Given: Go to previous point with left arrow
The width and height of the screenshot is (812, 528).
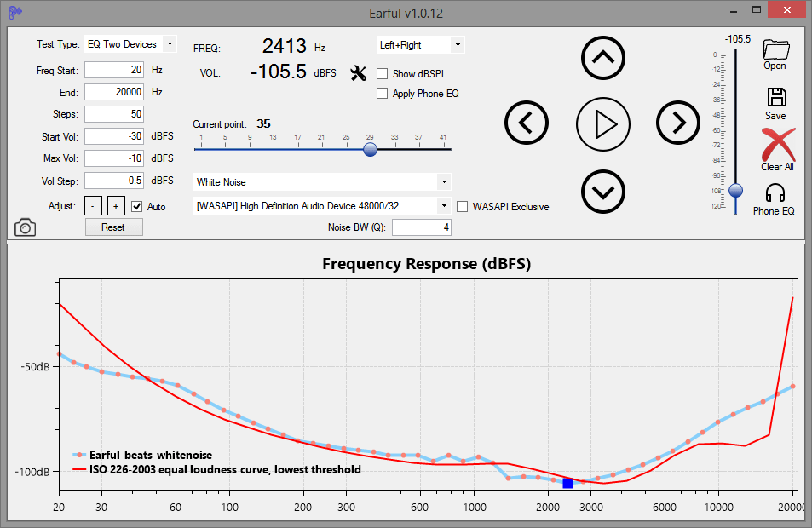Looking at the screenshot, I should pos(527,123).
